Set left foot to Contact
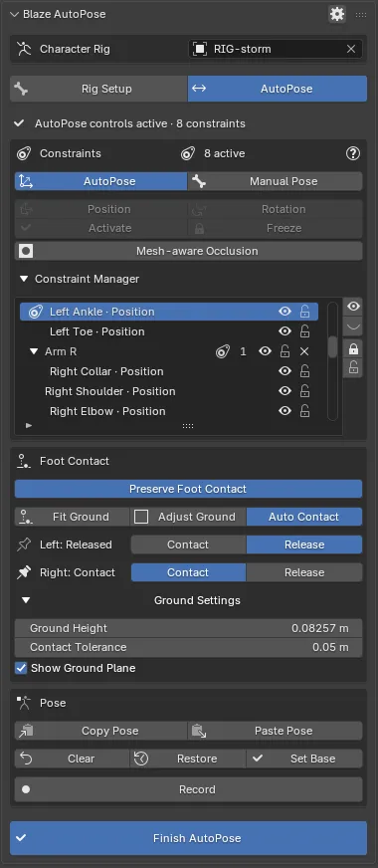 (188, 544)
